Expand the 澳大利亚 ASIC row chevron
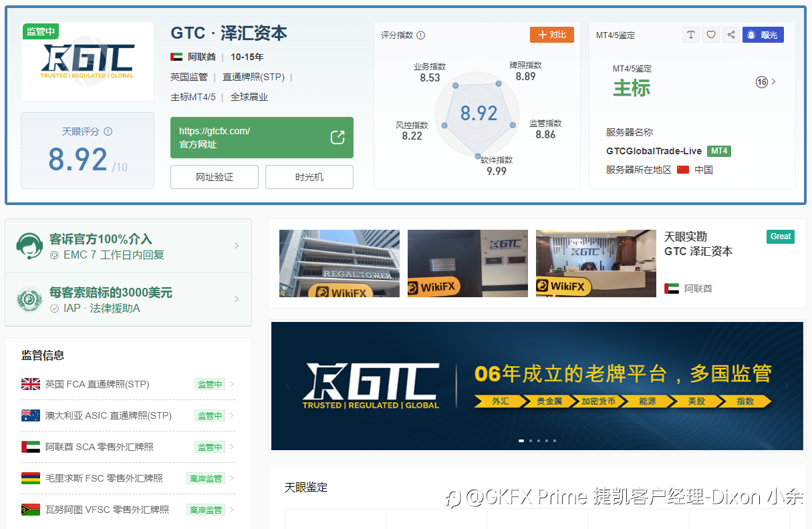 [x=232, y=415]
